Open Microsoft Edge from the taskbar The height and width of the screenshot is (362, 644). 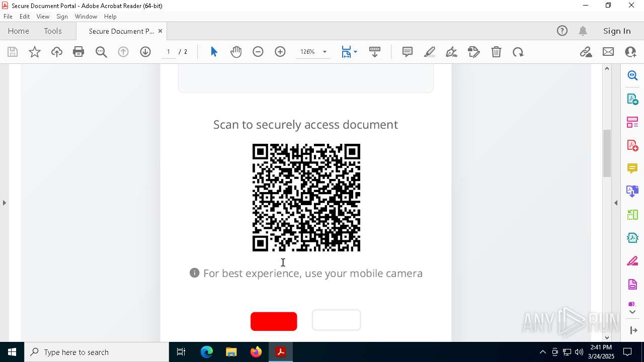coord(207,352)
